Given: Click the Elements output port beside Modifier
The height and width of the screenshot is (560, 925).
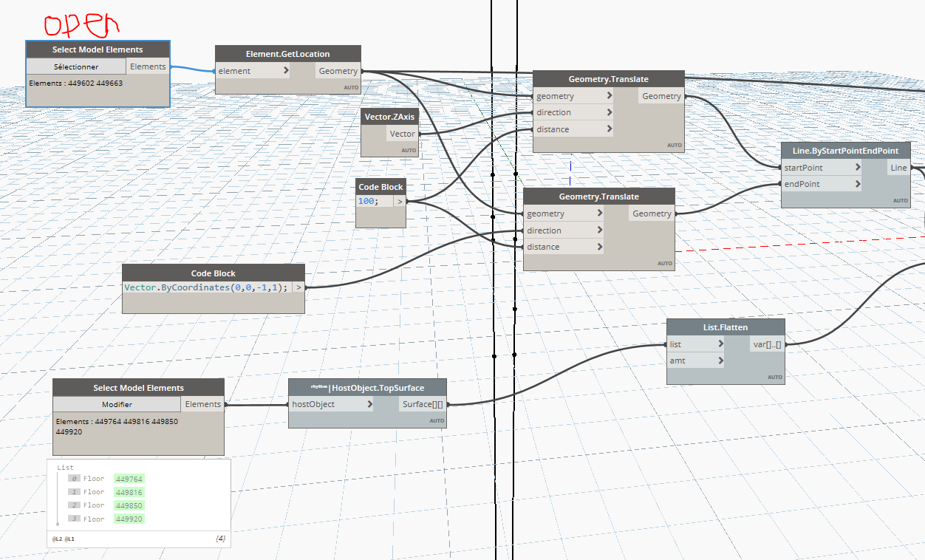Looking at the screenshot, I should (202, 404).
